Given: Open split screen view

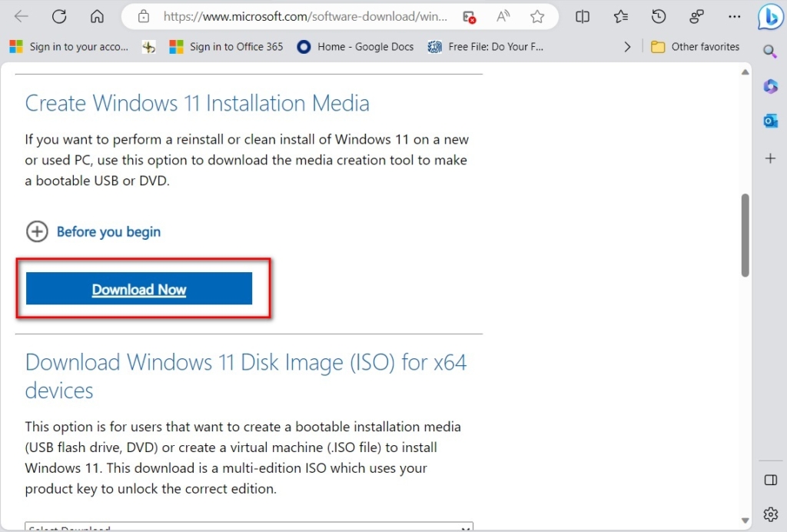Looking at the screenshot, I should pyautogui.click(x=583, y=16).
